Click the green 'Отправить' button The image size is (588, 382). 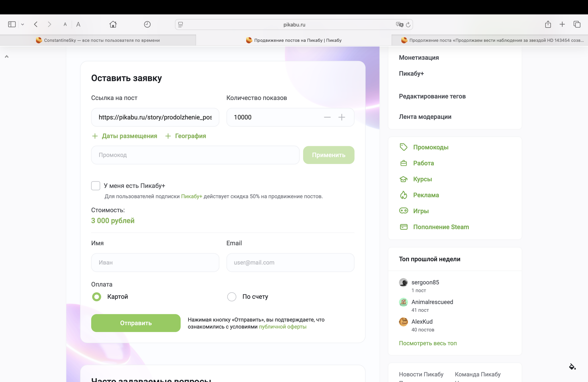(x=136, y=323)
